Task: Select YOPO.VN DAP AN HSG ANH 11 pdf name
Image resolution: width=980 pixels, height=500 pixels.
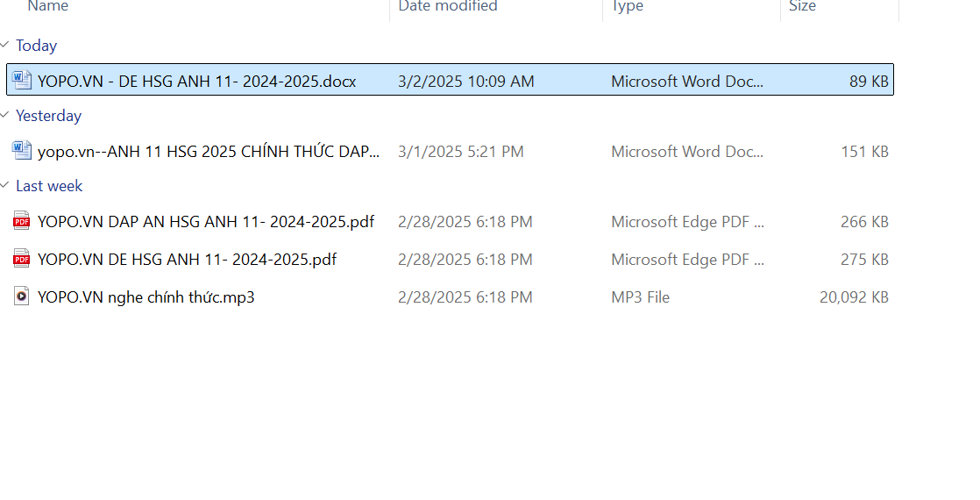Action: (x=206, y=222)
